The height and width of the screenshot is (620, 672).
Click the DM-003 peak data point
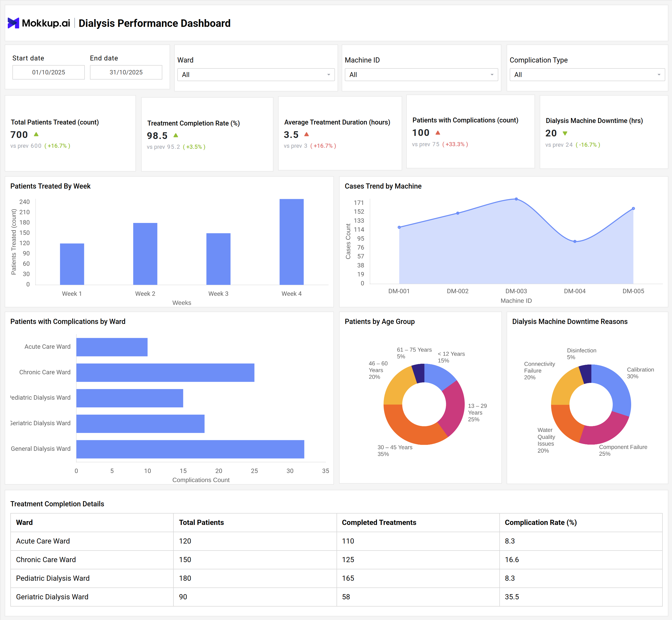tap(516, 199)
